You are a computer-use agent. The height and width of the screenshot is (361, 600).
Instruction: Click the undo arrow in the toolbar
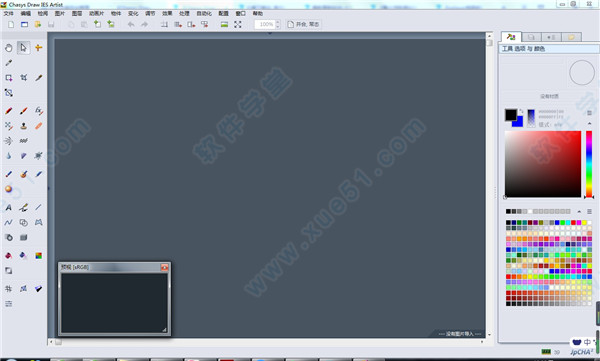(131, 24)
